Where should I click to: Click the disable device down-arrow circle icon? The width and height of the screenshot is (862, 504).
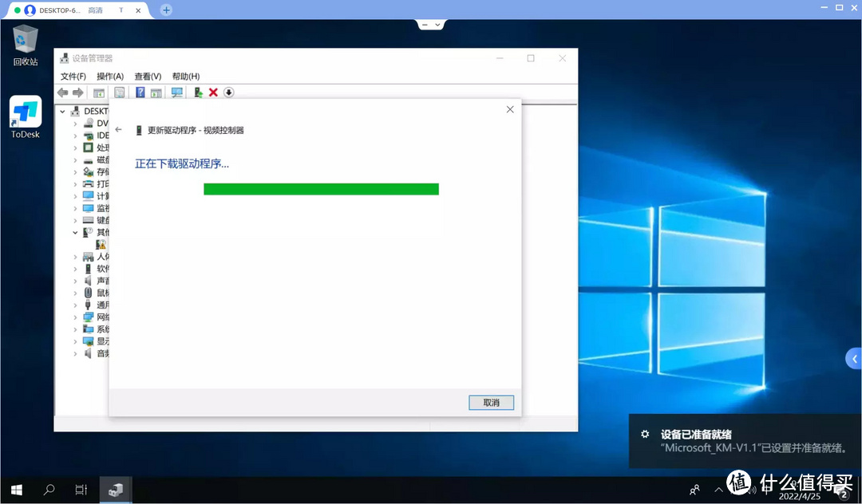229,93
